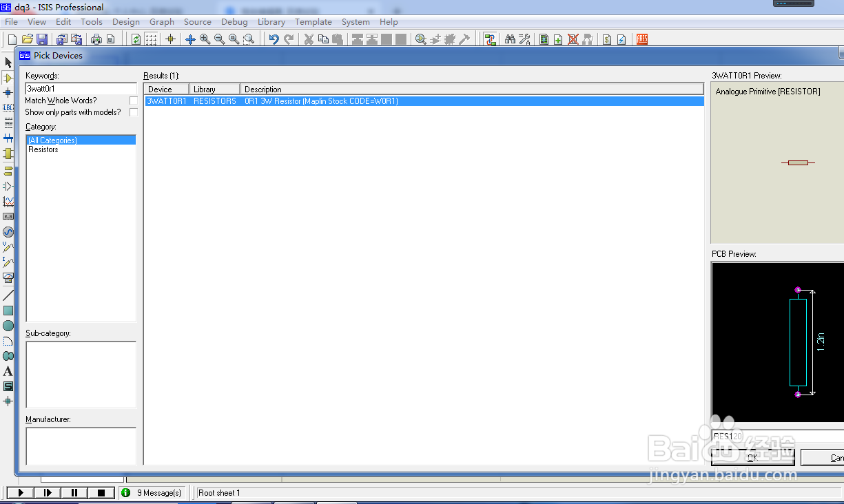The image size is (844, 504).
Task: Open the RES120 PCB package dropdown
Action: click(777, 437)
